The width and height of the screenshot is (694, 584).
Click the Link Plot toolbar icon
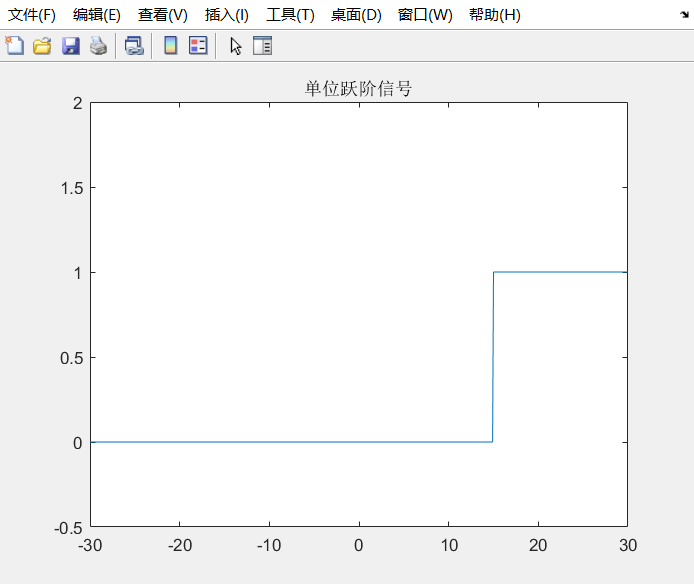(134, 46)
